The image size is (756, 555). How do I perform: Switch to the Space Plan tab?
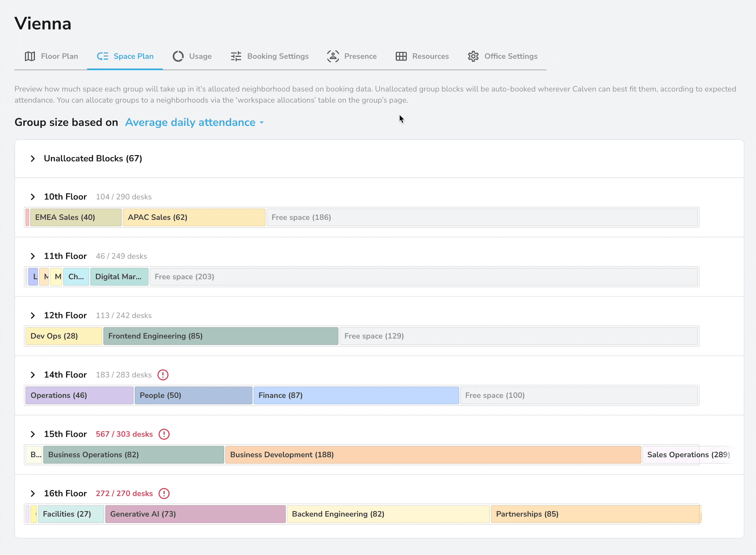click(x=125, y=56)
